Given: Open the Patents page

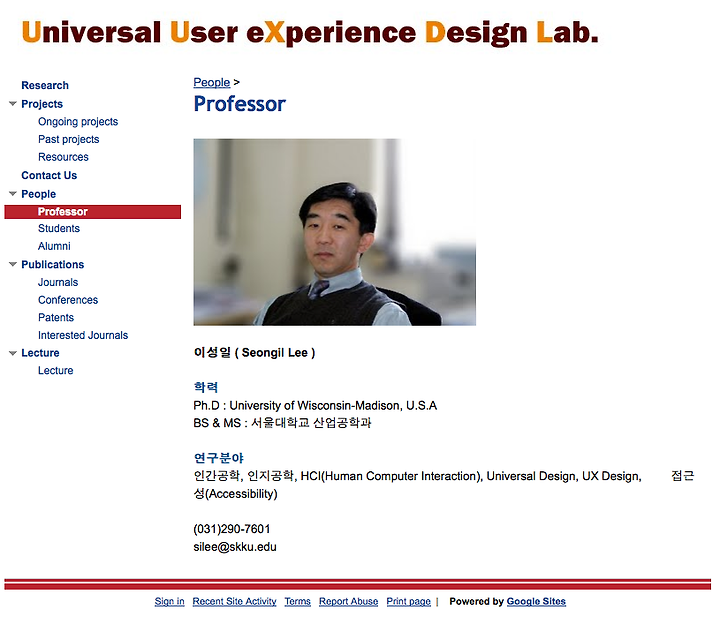Looking at the screenshot, I should click(x=56, y=318).
